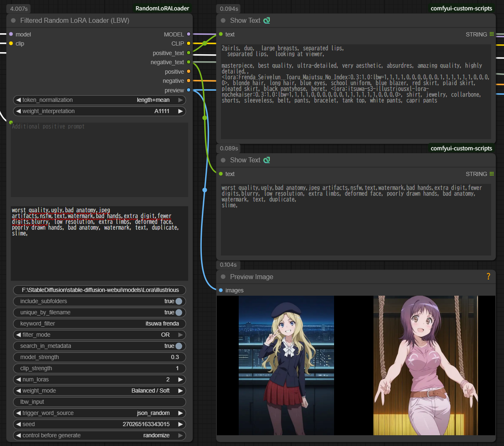The image size is (504, 446).
Task: Click the CLIP output port
Action: point(189,43)
